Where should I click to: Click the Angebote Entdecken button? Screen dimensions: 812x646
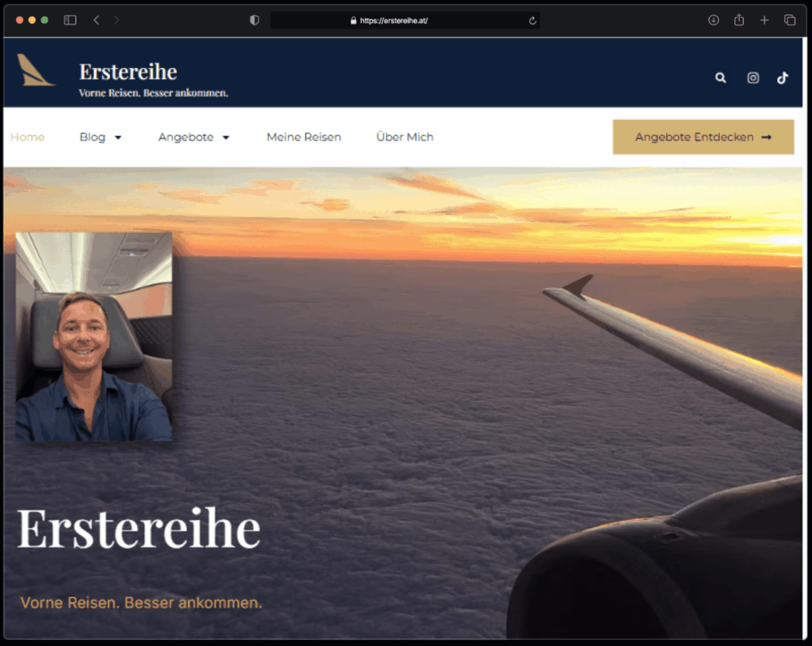tap(703, 137)
